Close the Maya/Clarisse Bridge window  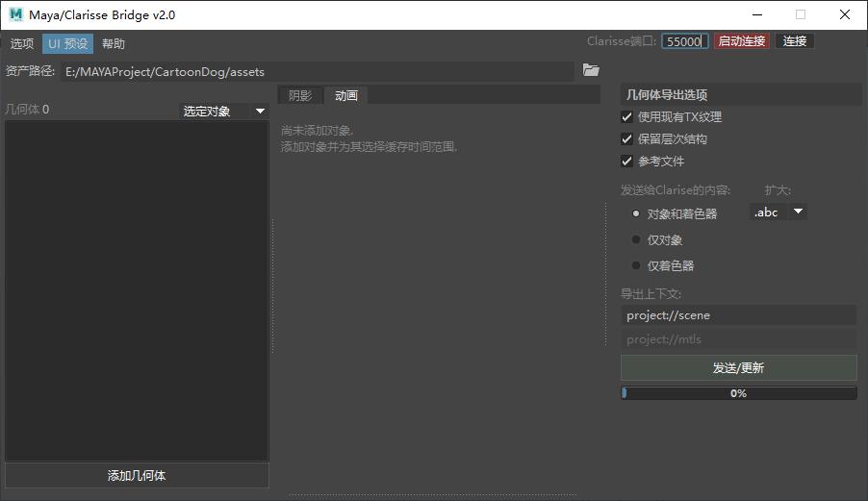(x=845, y=14)
